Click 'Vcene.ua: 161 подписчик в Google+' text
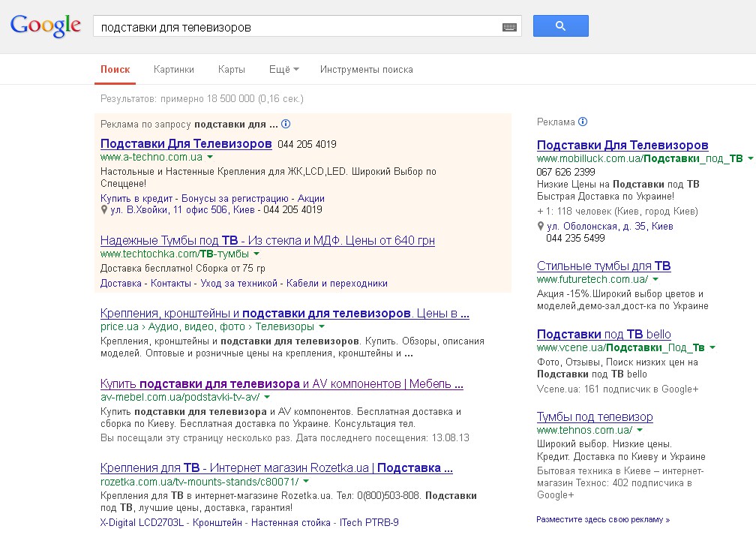The image size is (756, 547). [618, 389]
